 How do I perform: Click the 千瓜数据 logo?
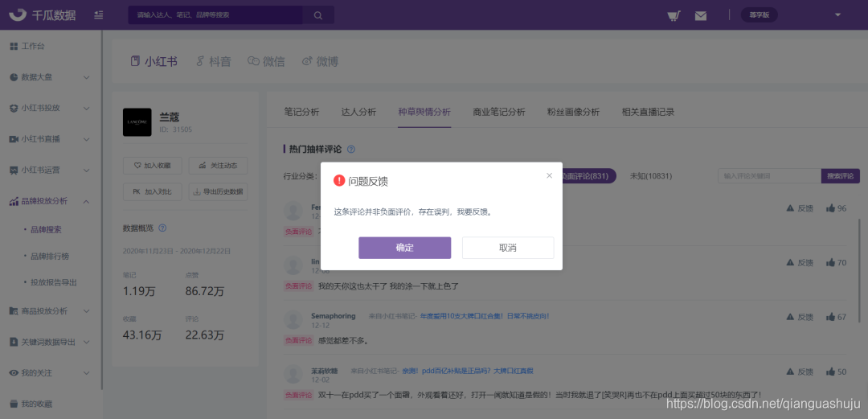pyautogui.click(x=43, y=15)
